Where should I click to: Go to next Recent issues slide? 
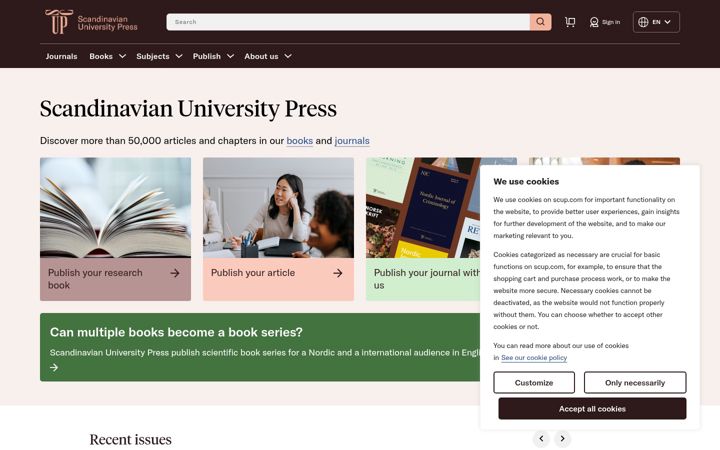562,439
